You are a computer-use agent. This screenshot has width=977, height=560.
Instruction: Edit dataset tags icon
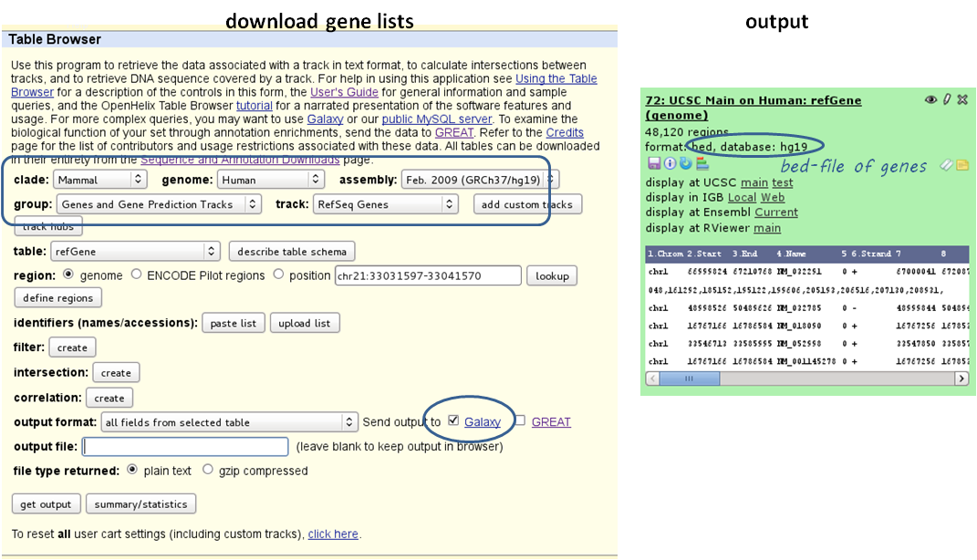(946, 164)
